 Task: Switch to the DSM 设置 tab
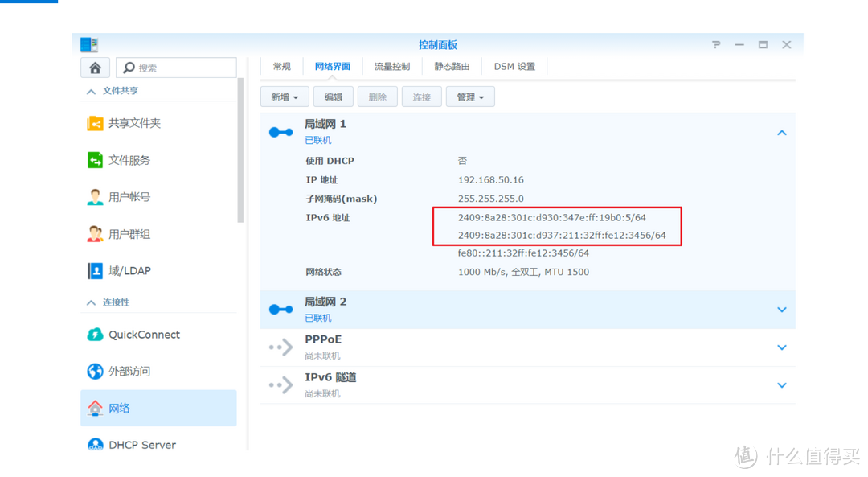(x=514, y=67)
